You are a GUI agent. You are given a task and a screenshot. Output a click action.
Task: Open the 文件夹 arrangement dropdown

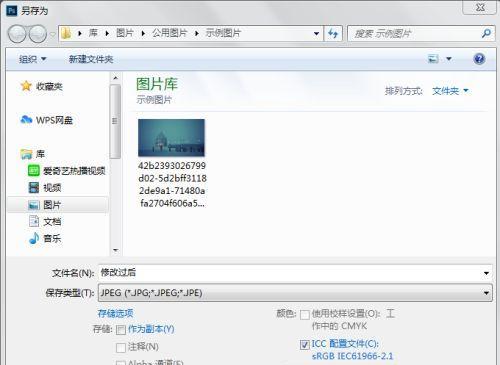pyautogui.click(x=450, y=91)
